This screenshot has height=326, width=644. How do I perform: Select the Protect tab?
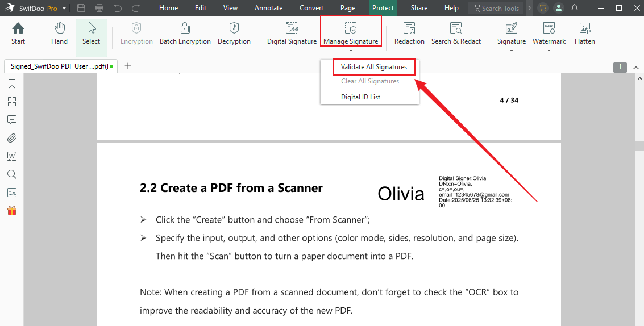click(x=383, y=8)
